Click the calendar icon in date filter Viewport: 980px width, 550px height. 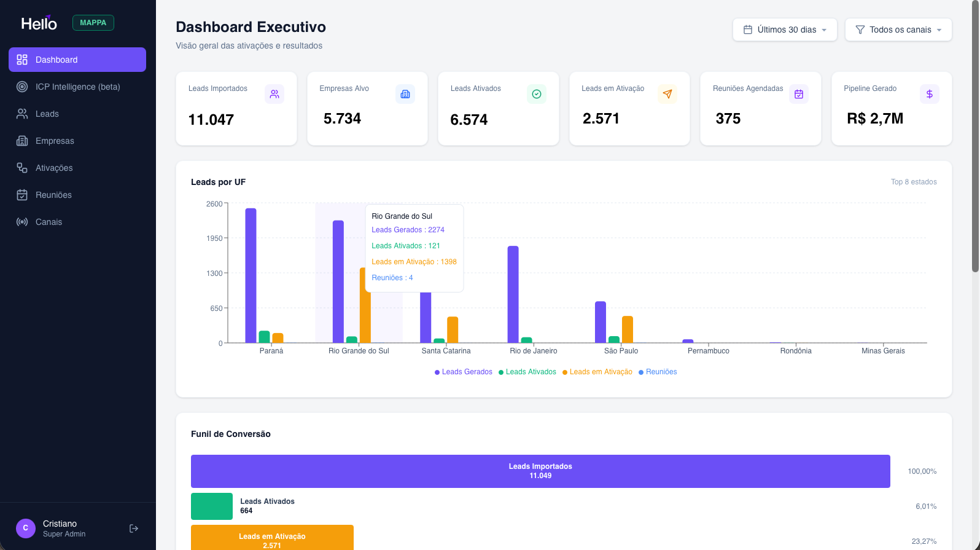pos(748,29)
